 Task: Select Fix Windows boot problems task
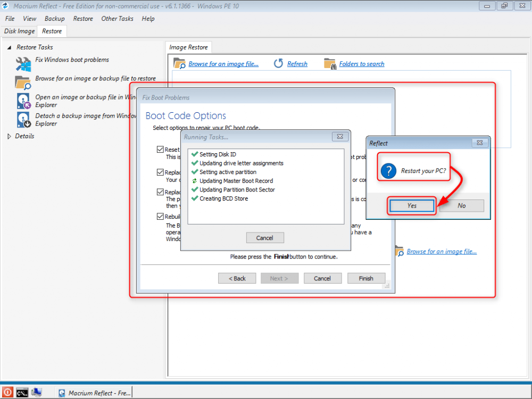[x=72, y=60]
